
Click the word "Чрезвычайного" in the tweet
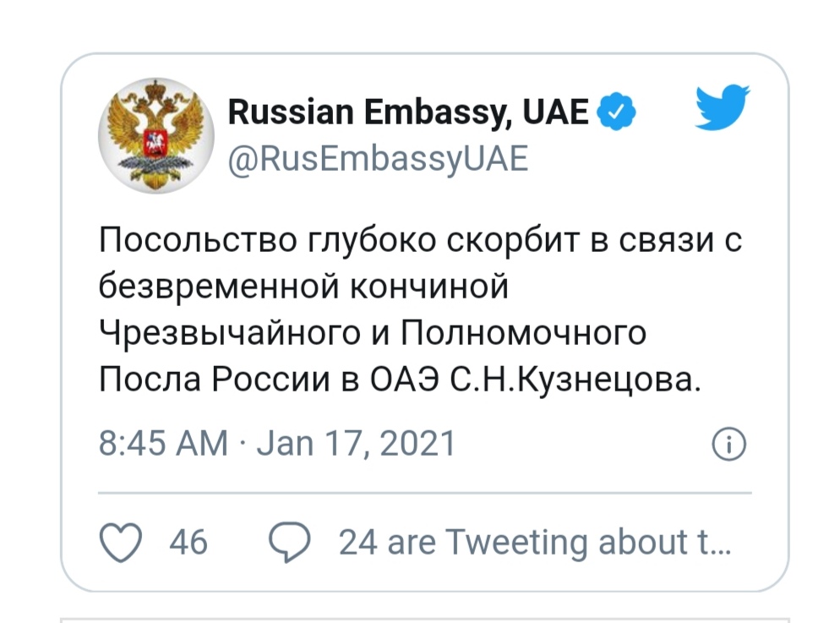(213, 333)
